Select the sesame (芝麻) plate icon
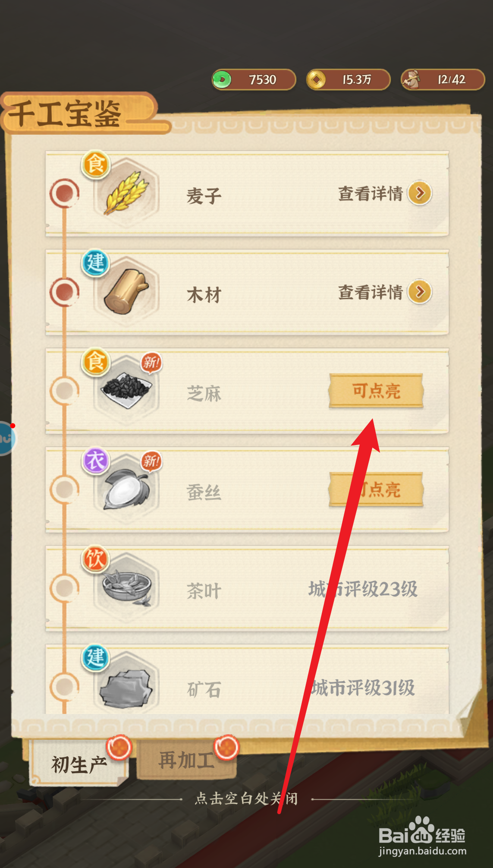 click(x=126, y=390)
